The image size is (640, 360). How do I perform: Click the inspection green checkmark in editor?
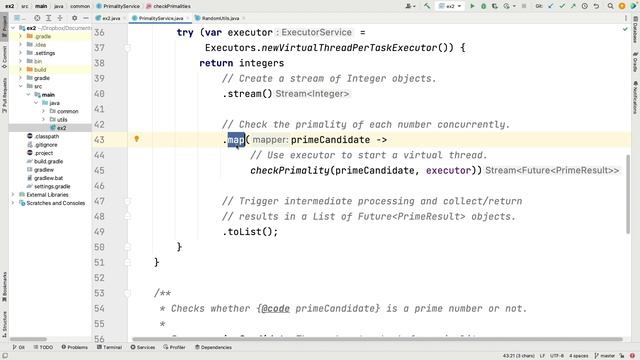tap(625, 29)
